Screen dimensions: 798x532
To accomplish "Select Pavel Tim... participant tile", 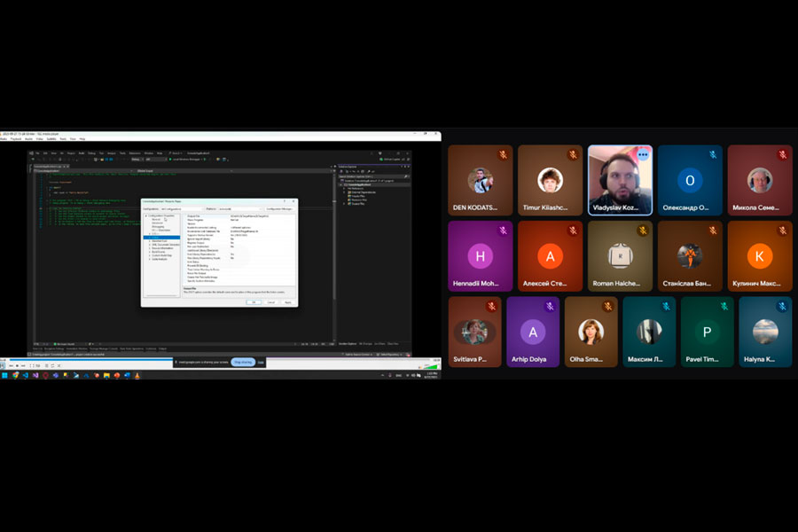I will (x=707, y=332).
